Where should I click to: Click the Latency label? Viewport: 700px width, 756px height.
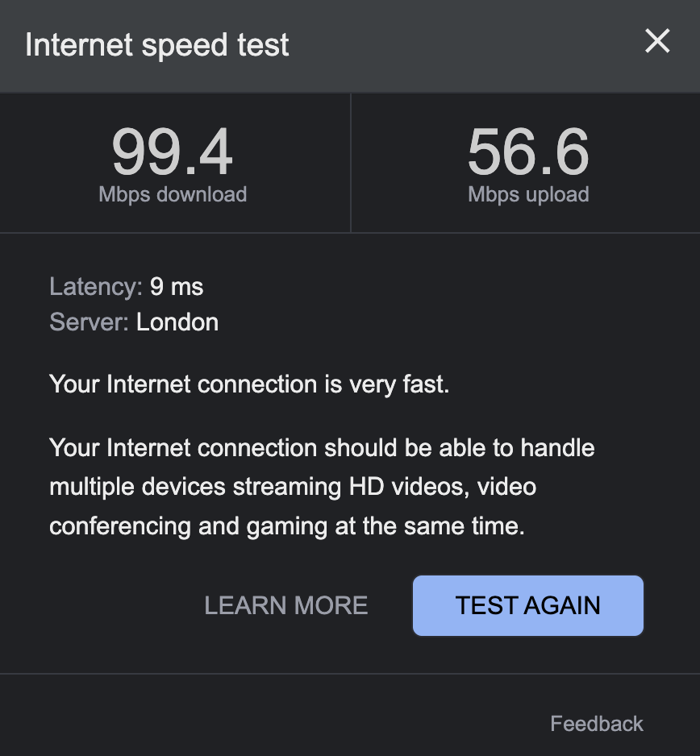tap(95, 286)
